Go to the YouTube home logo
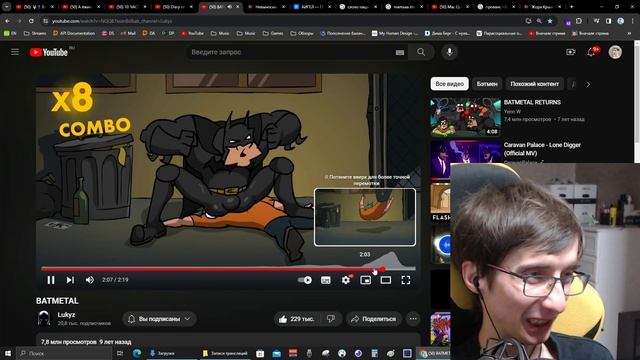 click(x=49, y=52)
